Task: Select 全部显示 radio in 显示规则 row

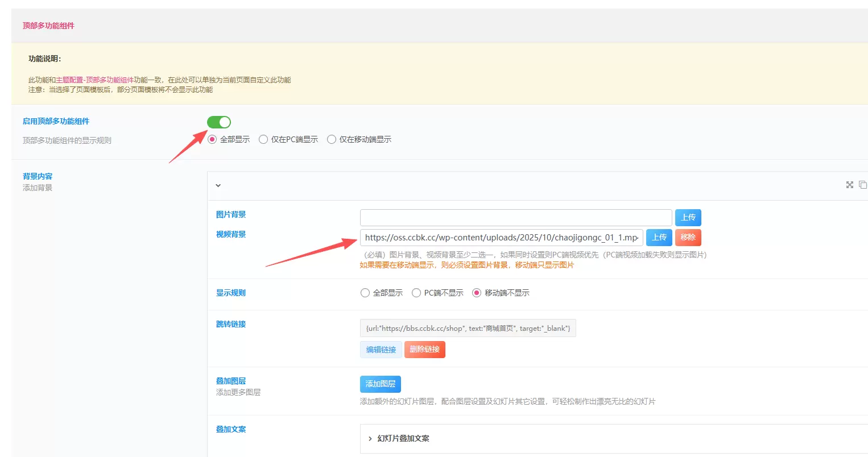Action: [x=365, y=293]
